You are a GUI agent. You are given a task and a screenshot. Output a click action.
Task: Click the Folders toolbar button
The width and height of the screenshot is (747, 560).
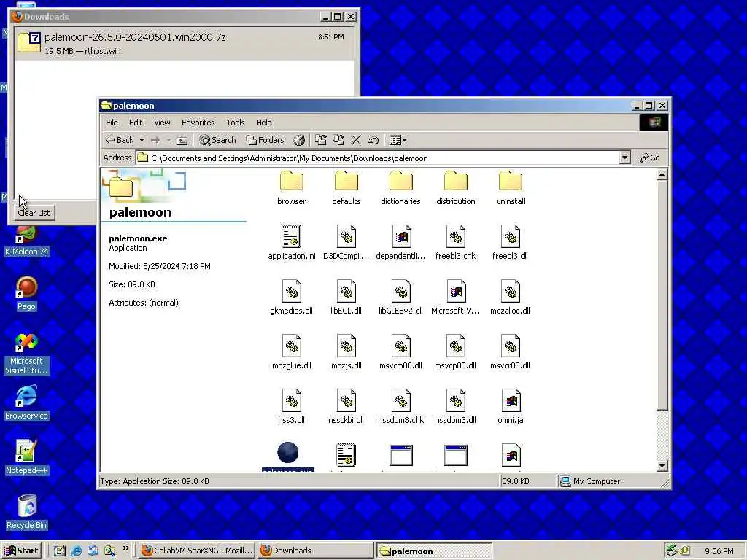[x=265, y=140]
